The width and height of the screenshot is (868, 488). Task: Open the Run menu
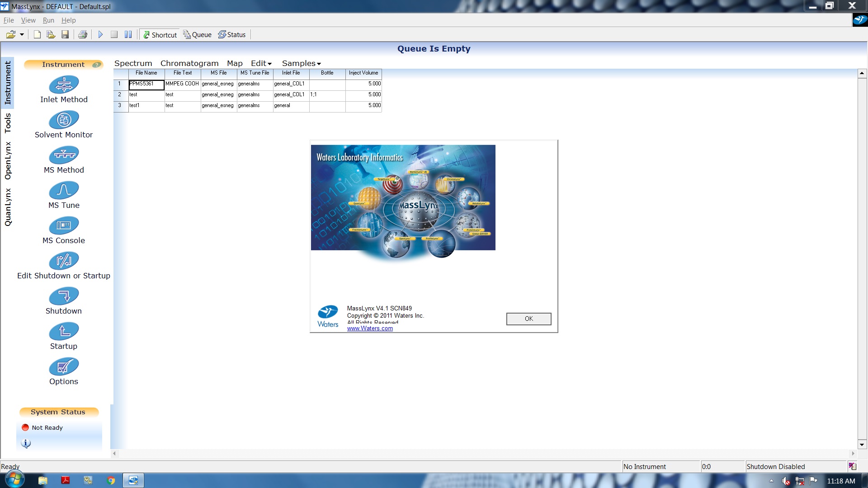tap(48, 20)
